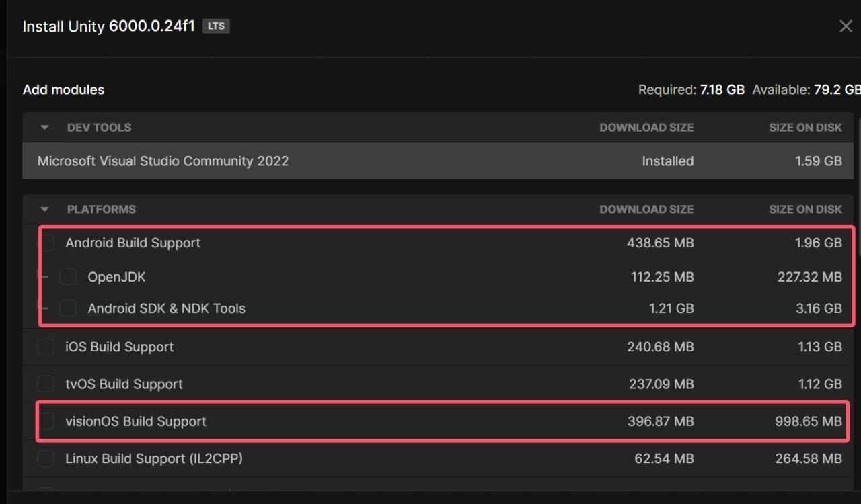This screenshot has height=504, width=861.
Task: Check the Android Build Support checkbox
Action: tap(46, 243)
